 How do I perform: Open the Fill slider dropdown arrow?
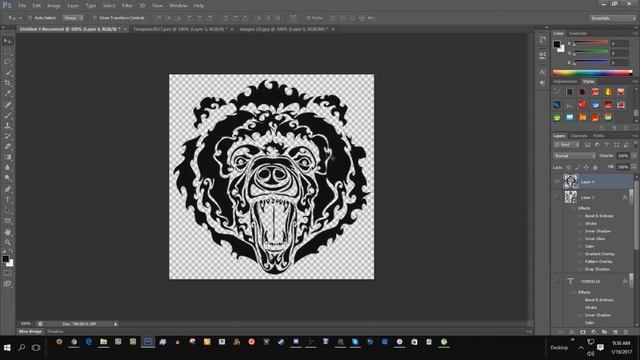(634, 167)
